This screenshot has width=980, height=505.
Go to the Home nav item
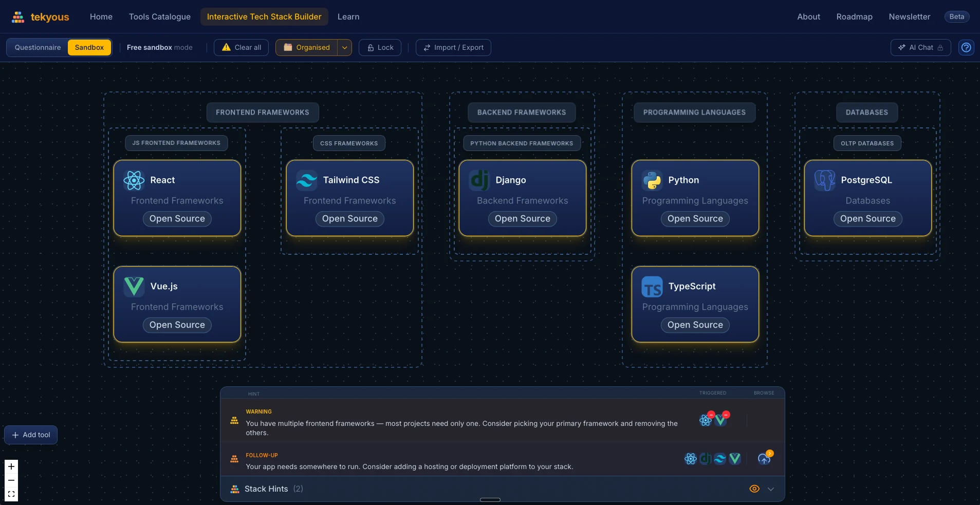[101, 17]
